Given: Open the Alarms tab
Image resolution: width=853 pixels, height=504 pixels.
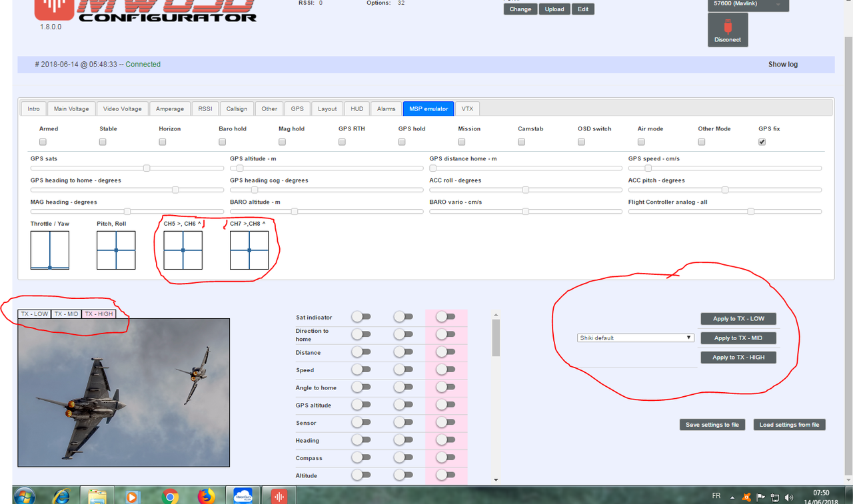Looking at the screenshot, I should coord(387,109).
